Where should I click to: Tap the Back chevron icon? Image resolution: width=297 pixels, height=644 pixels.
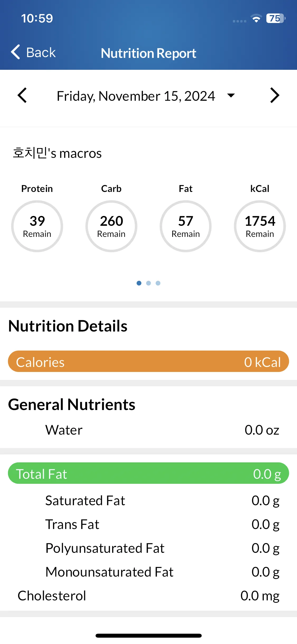click(16, 52)
